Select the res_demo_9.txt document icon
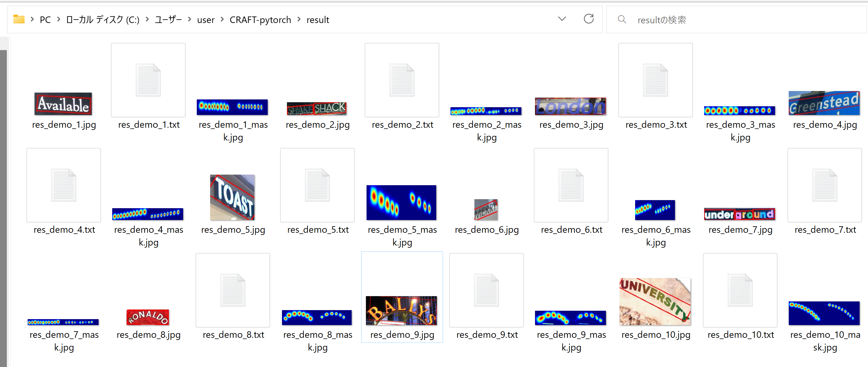This screenshot has height=367, width=868. [486, 290]
